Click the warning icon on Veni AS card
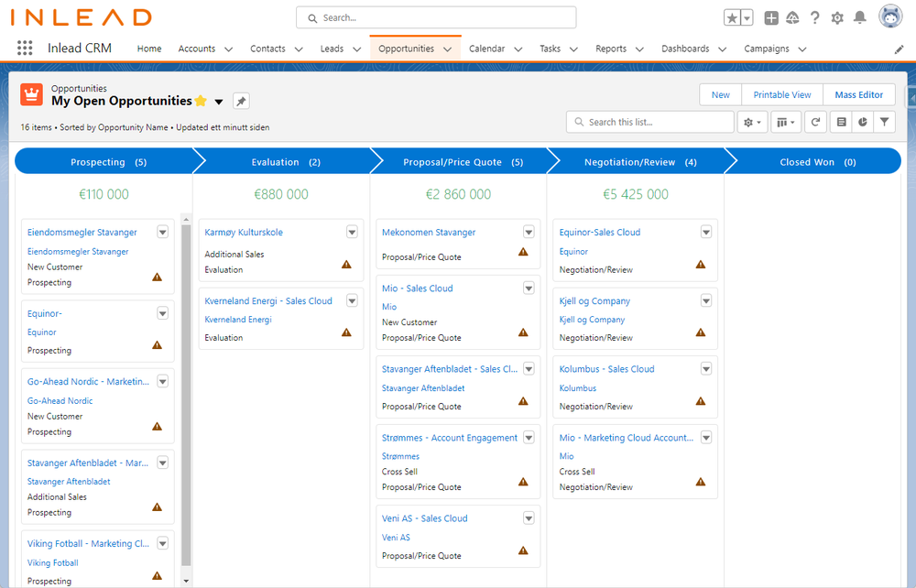916x588 pixels. click(523, 550)
